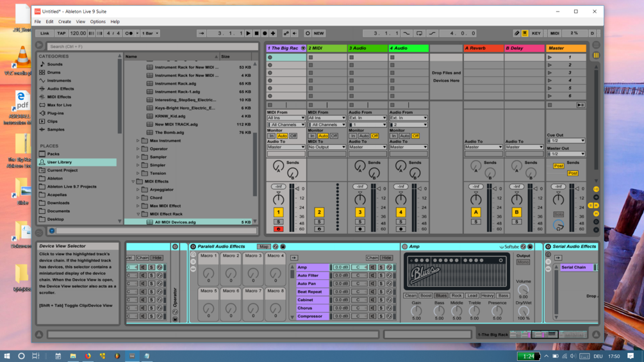Click the Arrangement Record button
The width and height of the screenshot is (644, 362).
[x=265, y=33]
